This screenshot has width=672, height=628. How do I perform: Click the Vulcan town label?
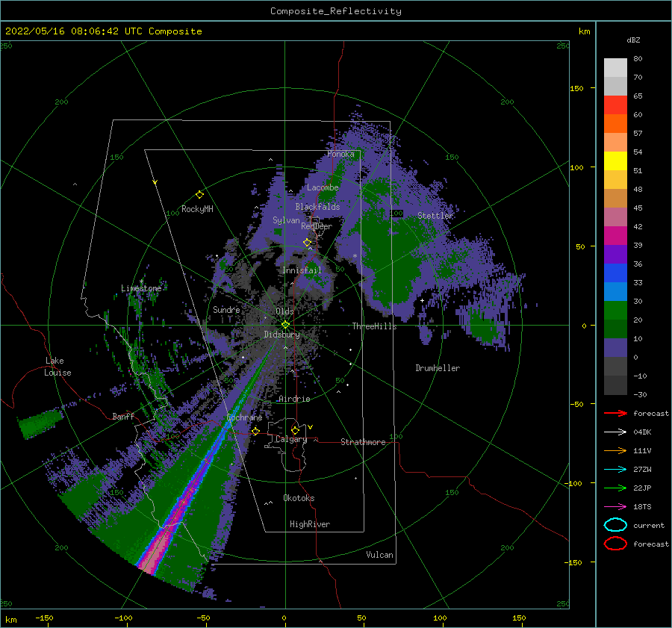coord(380,555)
